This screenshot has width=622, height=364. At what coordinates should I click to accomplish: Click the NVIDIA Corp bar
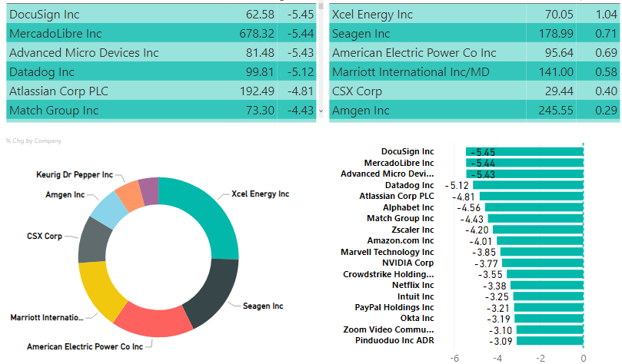point(543,263)
